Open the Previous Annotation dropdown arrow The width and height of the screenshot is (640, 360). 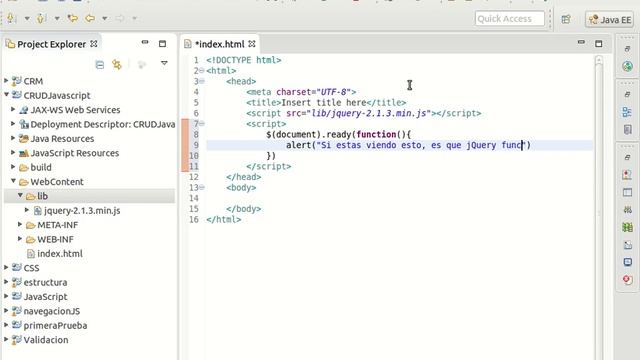pos(57,18)
